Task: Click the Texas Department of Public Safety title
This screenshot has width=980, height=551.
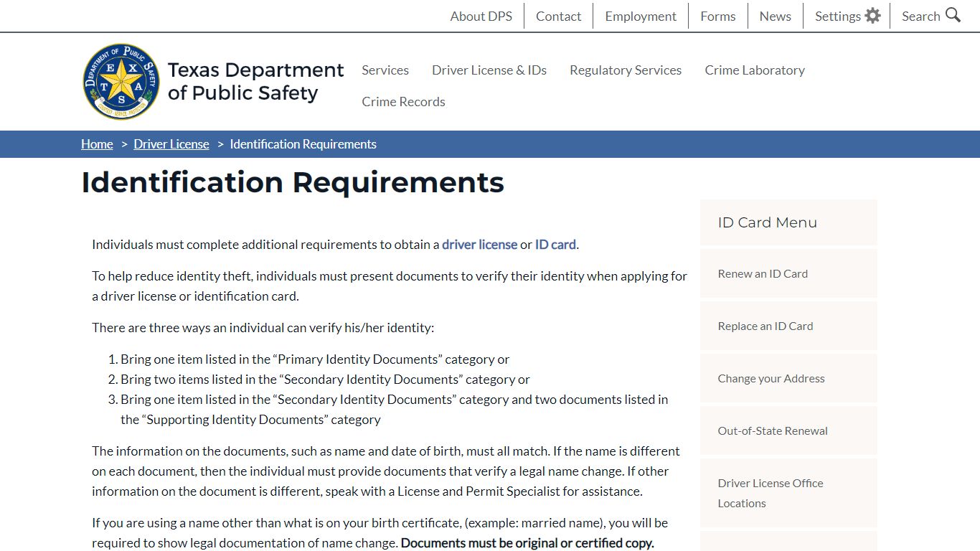Action: [255, 81]
